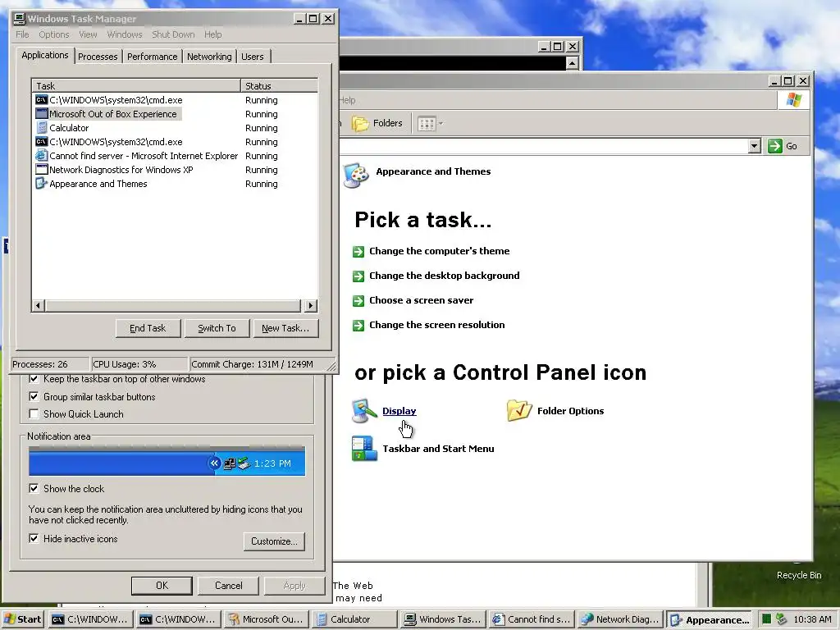
Task: Open the Options menu in Task Manager
Action: coord(53,34)
